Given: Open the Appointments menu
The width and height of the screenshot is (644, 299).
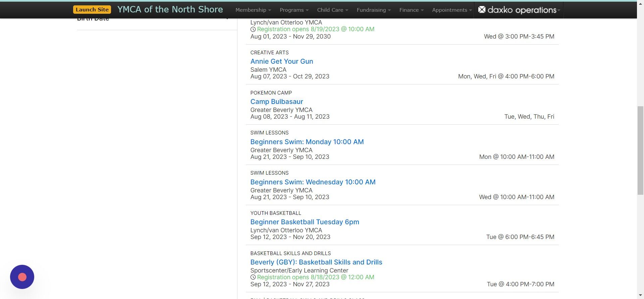Looking at the screenshot, I should (x=452, y=10).
